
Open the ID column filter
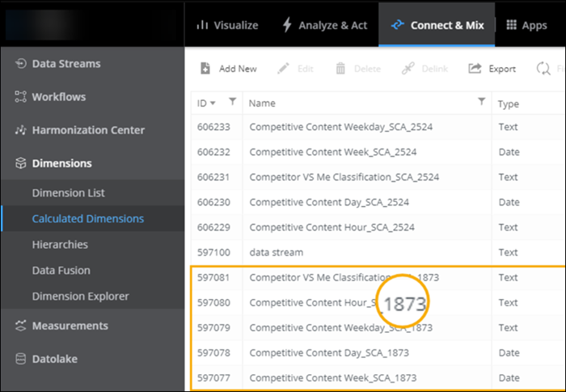pyautogui.click(x=233, y=101)
